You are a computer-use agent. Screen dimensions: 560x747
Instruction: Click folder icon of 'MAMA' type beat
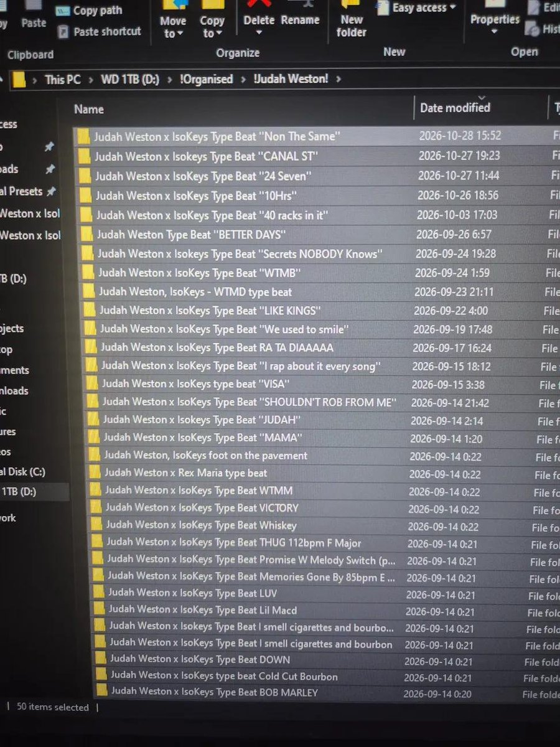tap(93, 438)
